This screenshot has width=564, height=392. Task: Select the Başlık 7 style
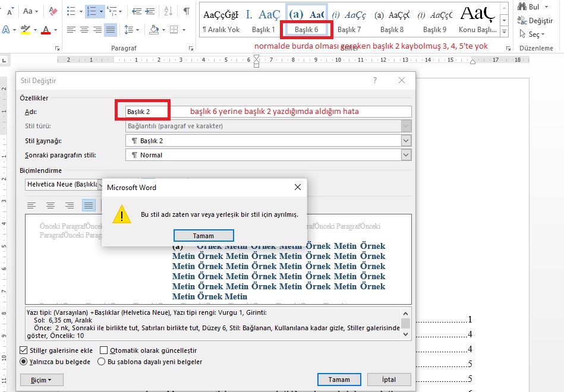[x=349, y=20]
